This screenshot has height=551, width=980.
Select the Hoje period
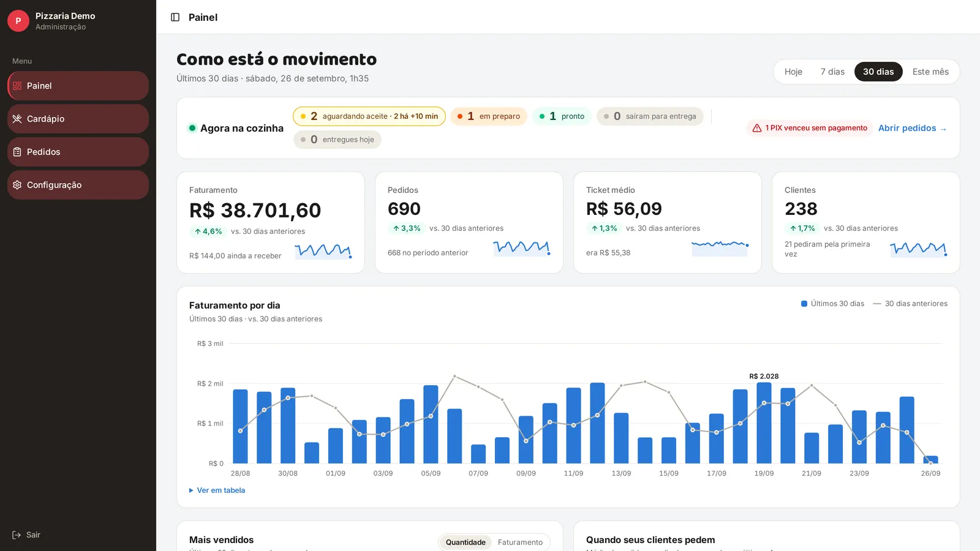[793, 72]
